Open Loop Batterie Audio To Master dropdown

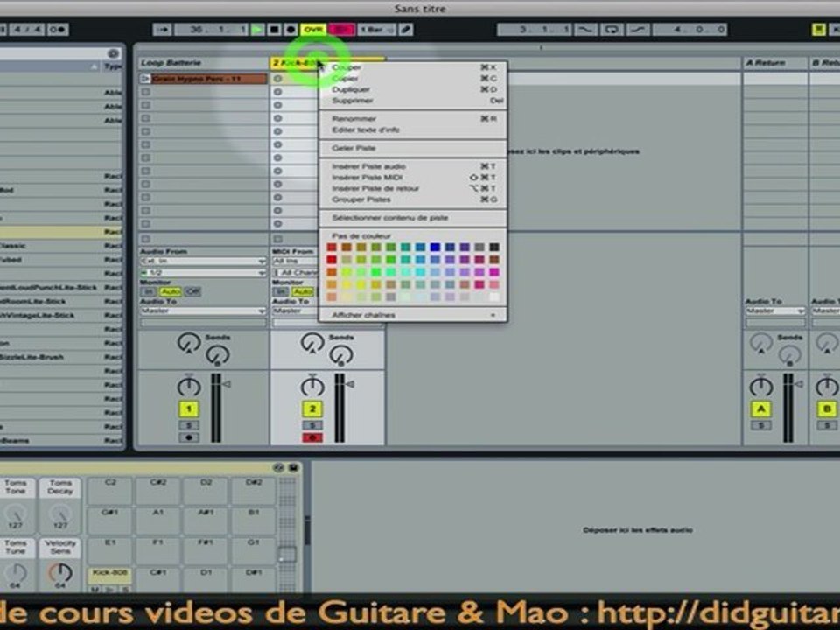pos(203,311)
